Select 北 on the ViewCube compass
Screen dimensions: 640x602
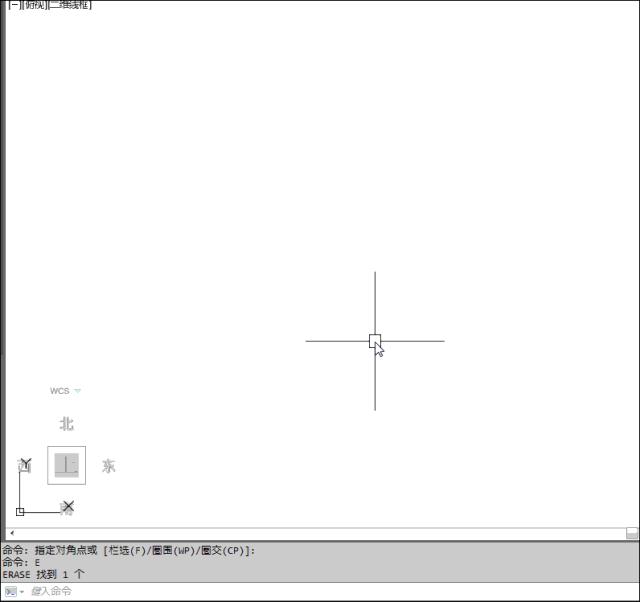point(67,424)
